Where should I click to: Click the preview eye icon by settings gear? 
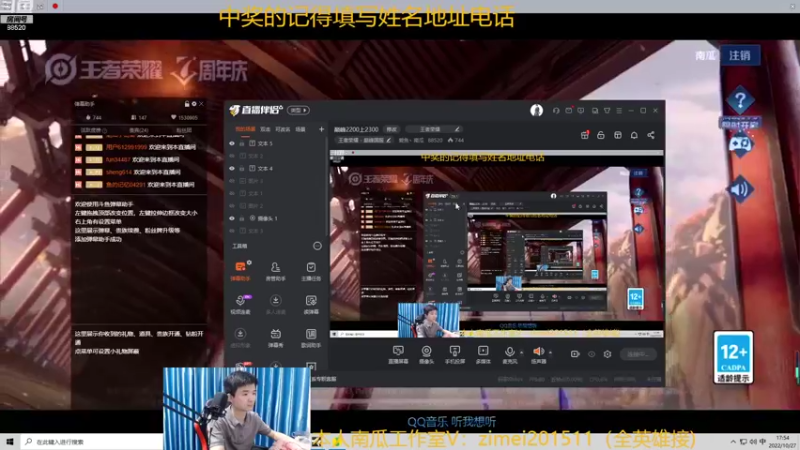pyautogui.click(x=591, y=354)
